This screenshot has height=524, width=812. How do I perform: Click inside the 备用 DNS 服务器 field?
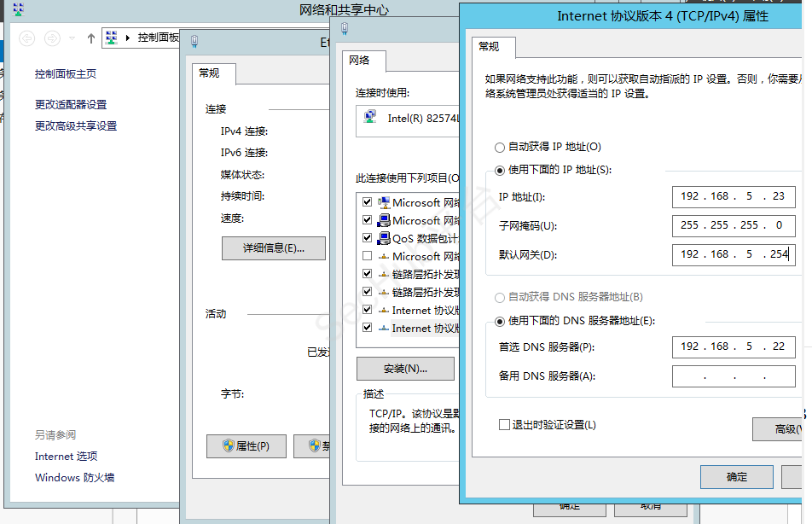[734, 376]
